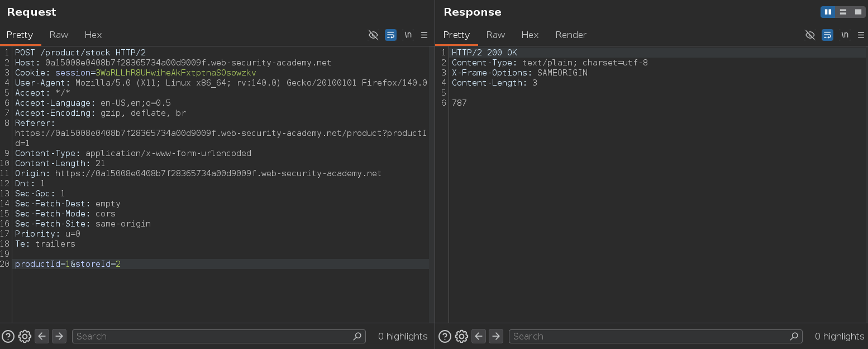Go to previous match arrow in Response
The height and width of the screenshot is (349, 868).
[x=479, y=336]
